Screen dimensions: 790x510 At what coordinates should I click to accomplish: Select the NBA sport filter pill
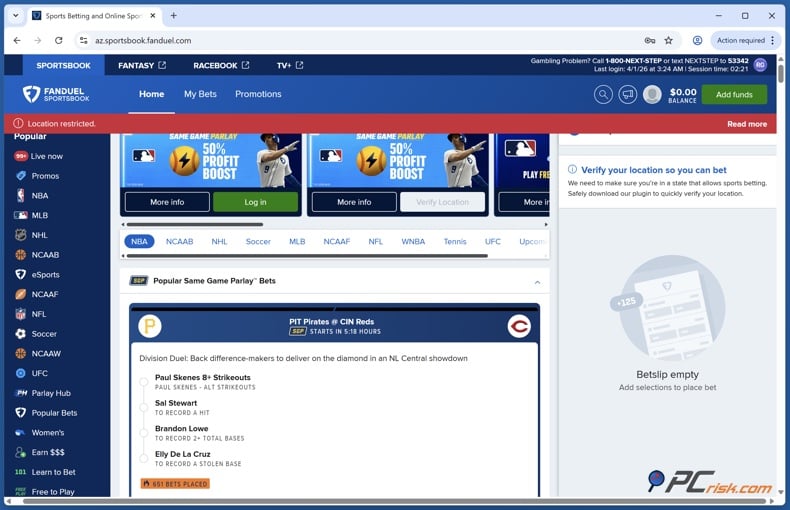[139, 241]
